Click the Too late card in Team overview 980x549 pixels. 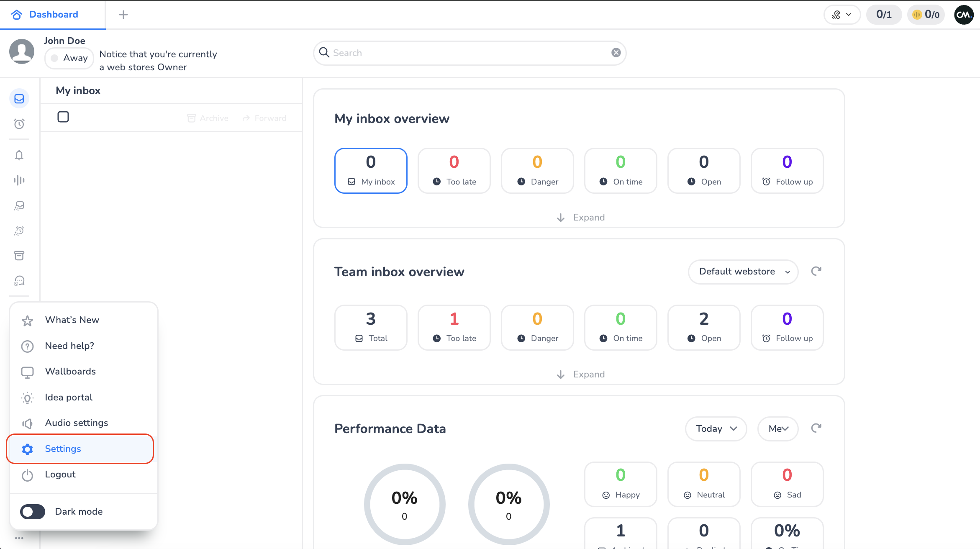(x=454, y=327)
